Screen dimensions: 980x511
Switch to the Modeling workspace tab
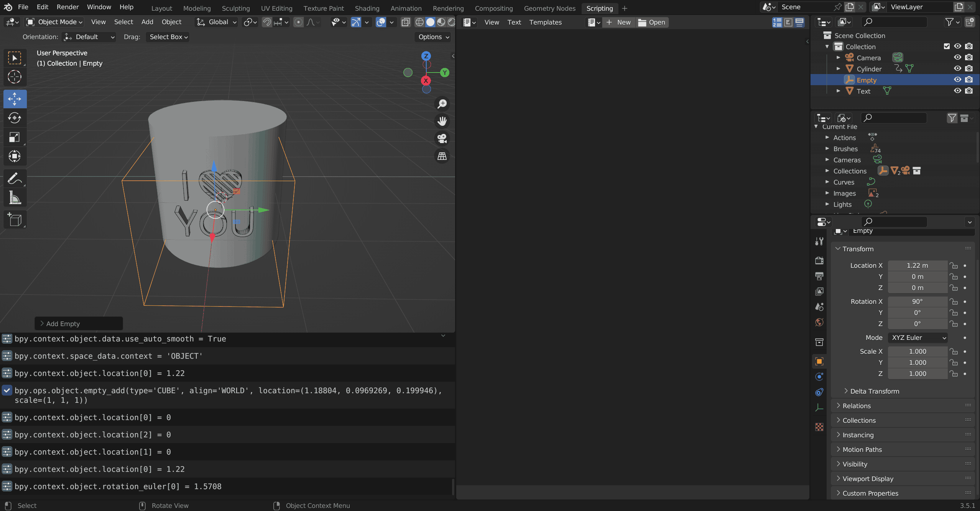197,8
